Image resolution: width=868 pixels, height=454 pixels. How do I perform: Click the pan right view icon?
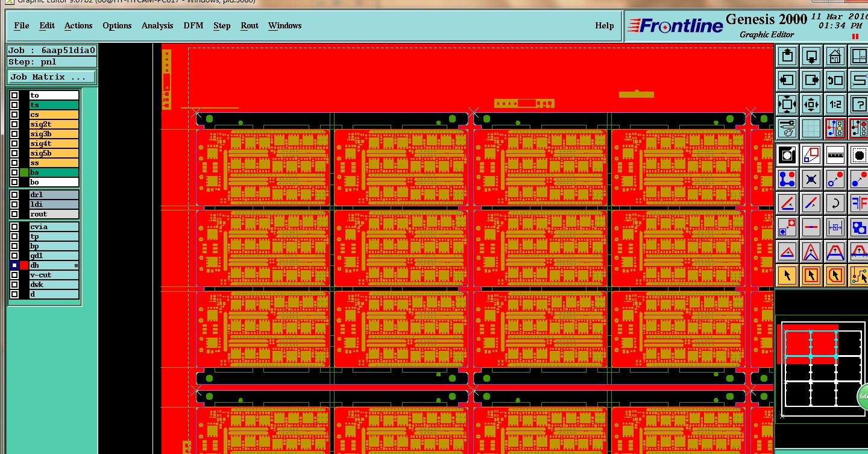811,80
